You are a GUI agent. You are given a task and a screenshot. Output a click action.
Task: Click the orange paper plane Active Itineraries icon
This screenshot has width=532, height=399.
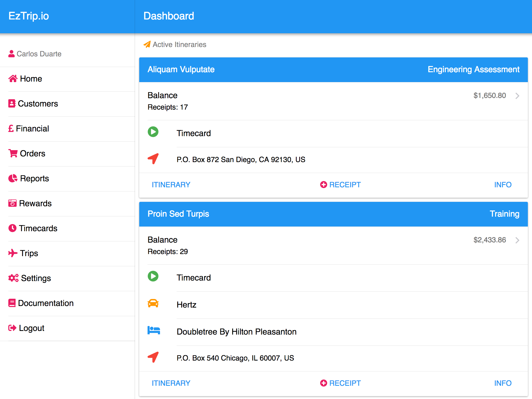tap(147, 44)
